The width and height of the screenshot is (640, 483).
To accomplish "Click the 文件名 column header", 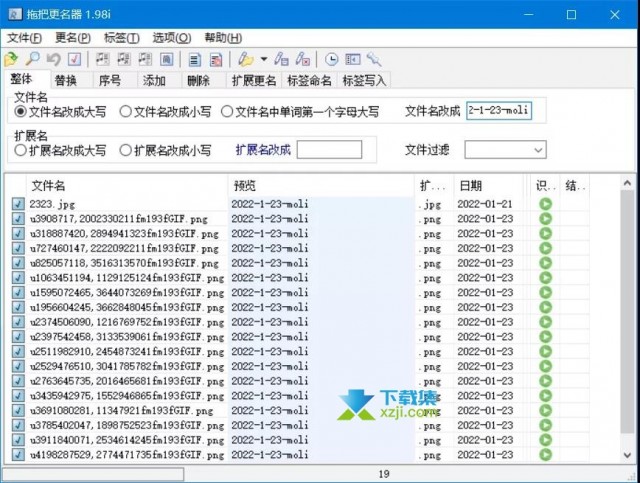I will [x=127, y=186].
